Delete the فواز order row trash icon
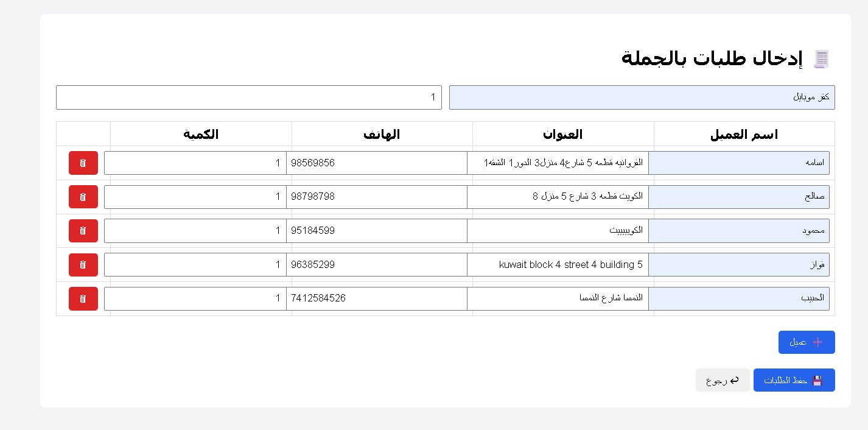Screen dimensions: 868x430 click(x=83, y=264)
